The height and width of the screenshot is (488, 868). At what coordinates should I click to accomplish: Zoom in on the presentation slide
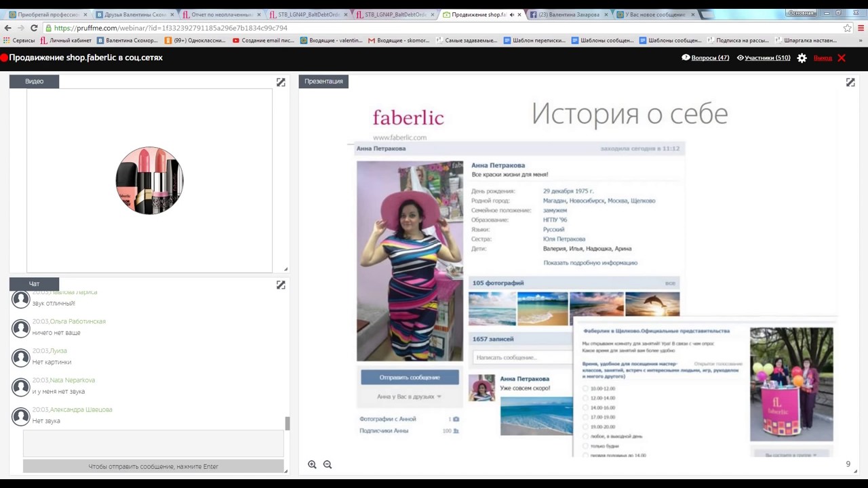(312, 464)
